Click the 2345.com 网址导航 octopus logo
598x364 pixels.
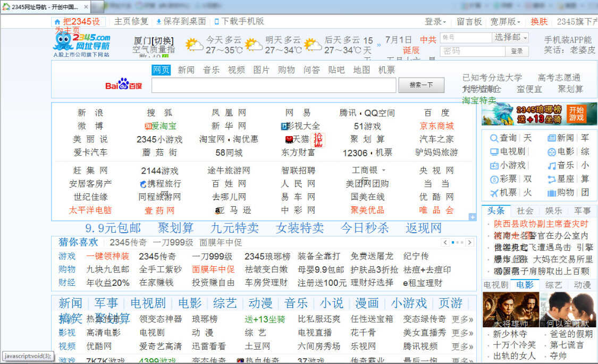pyautogui.click(x=81, y=45)
